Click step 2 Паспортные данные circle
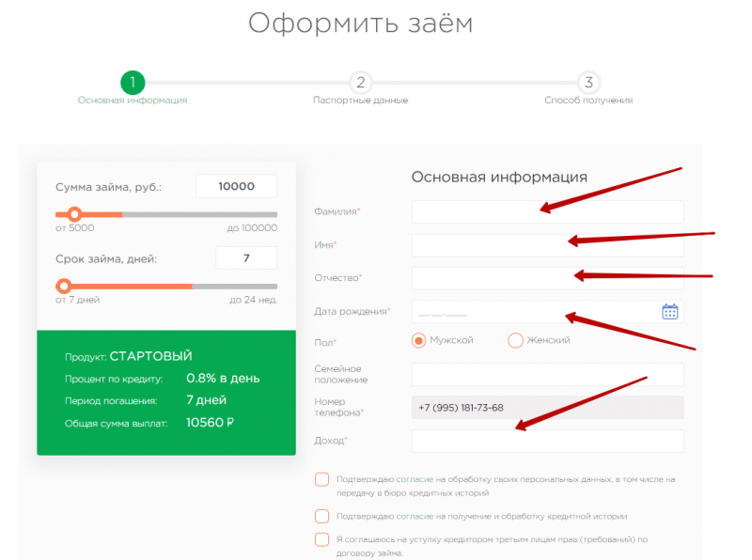The width and height of the screenshot is (752, 560). tap(360, 82)
